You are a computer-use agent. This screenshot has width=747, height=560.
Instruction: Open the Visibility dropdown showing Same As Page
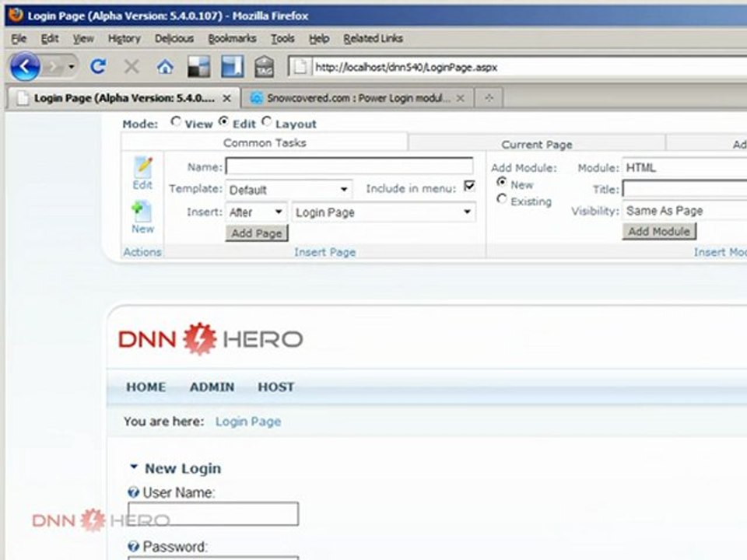pos(685,211)
